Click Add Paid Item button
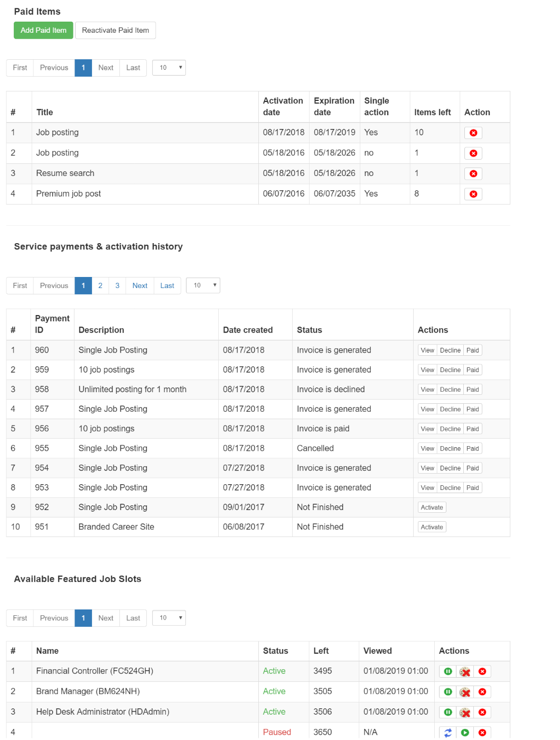Viewport: 560px width, 740px height. pyautogui.click(x=43, y=30)
